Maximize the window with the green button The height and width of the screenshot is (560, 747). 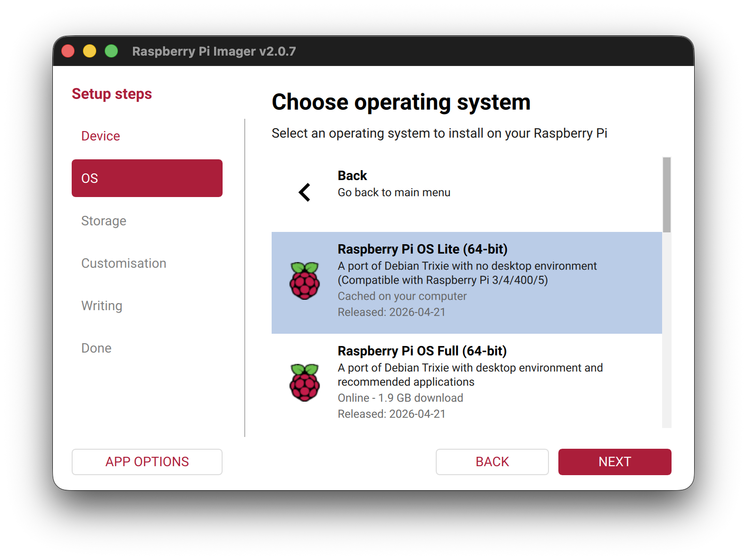tap(111, 51)
